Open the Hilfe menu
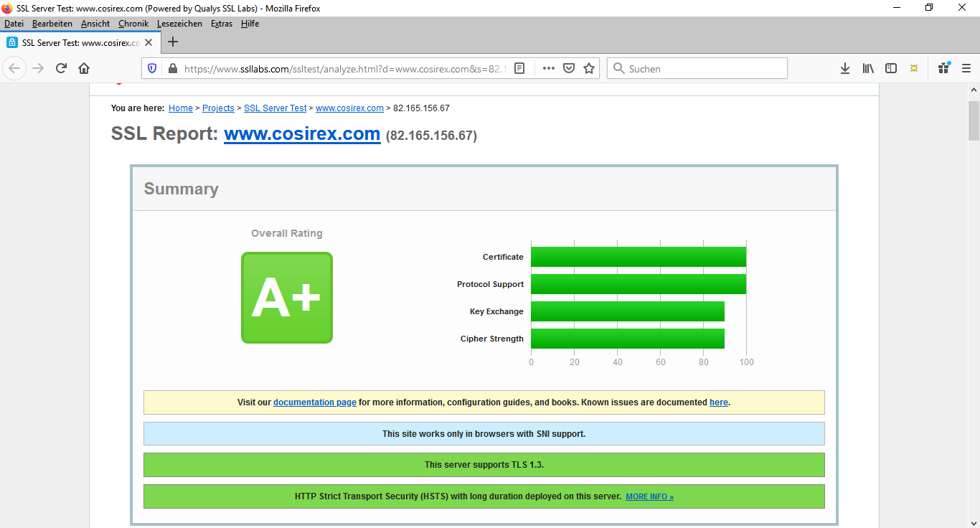Screen dimensions: 980x528 coord(250,24)
